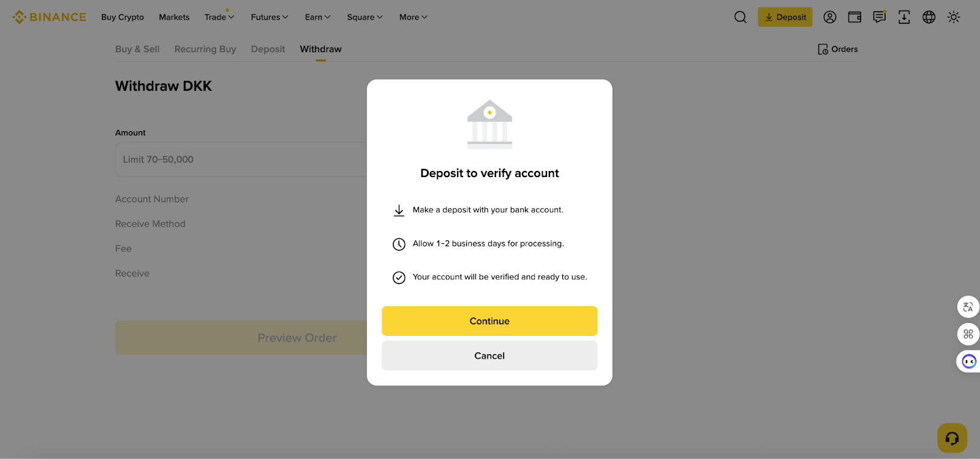Click Continue in the verification dialog
This screenshot has width=980, height=459.
click(489, 321)
